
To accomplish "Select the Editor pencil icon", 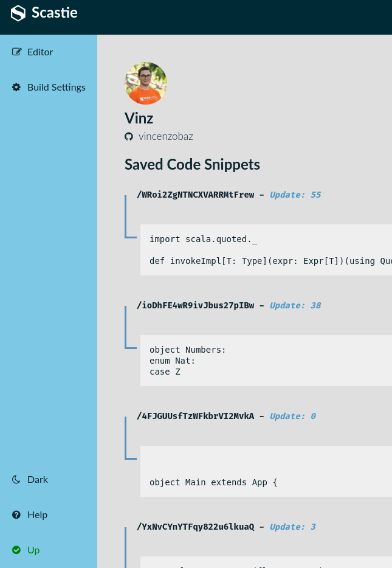I will (x=16, y=52).
